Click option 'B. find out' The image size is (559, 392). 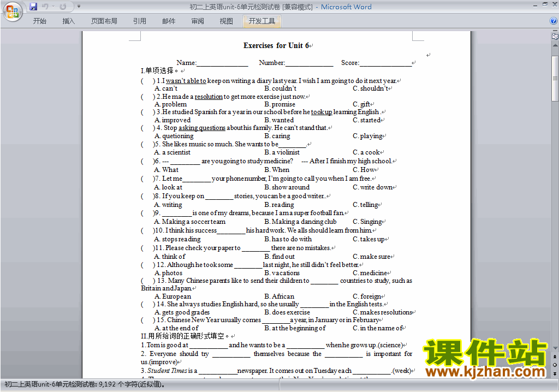point(279,257)
